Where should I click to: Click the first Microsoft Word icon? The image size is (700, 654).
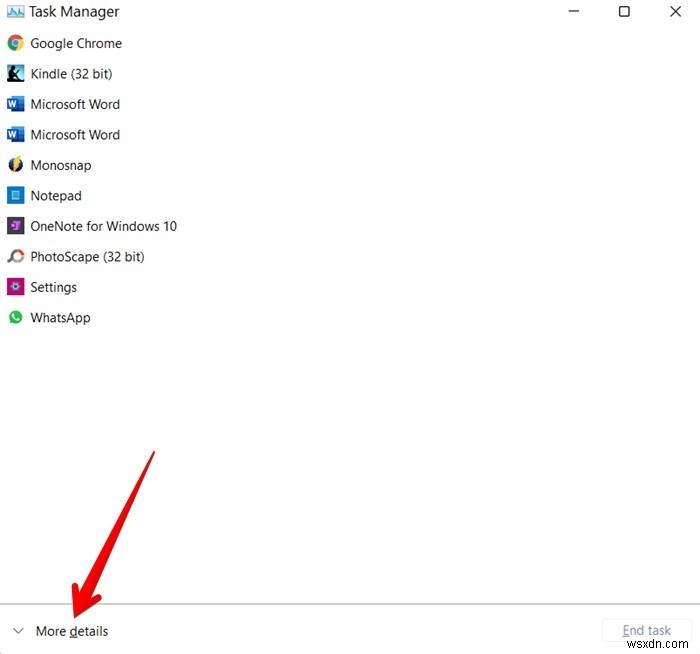point(16,104)
